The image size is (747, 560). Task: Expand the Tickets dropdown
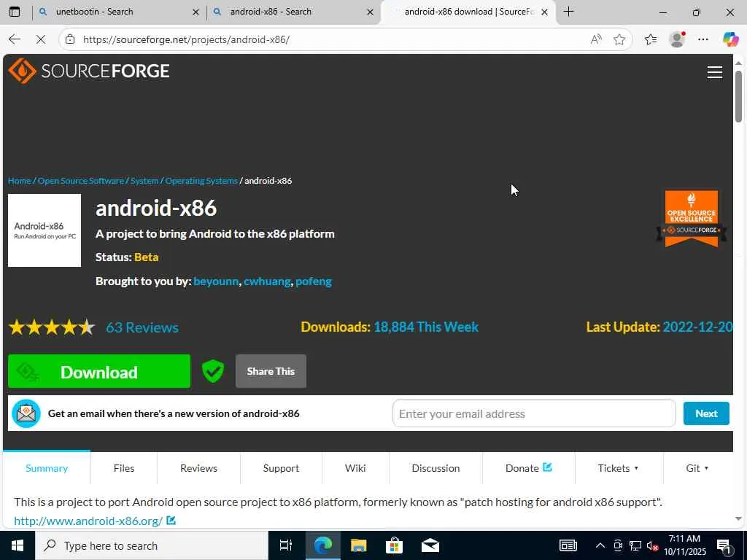point(618,468)
